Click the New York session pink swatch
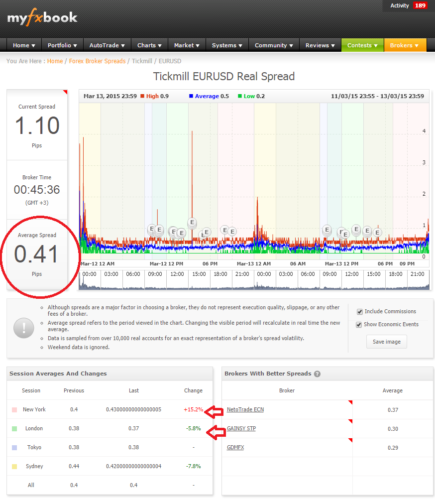This screenshot has height=504, width=435. [14, 410]
